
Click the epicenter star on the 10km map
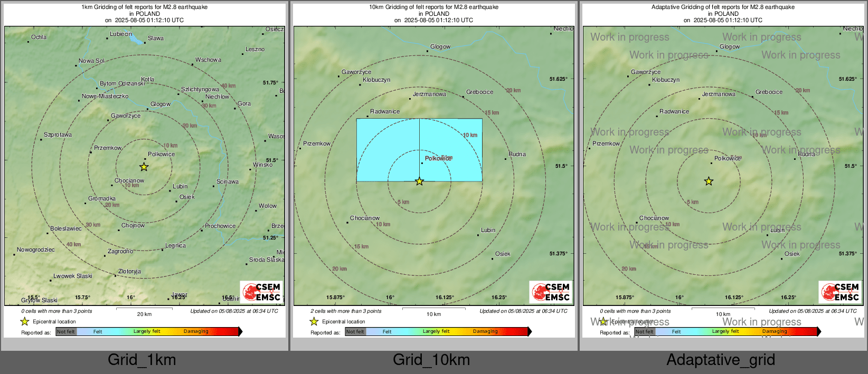point(419,181)
